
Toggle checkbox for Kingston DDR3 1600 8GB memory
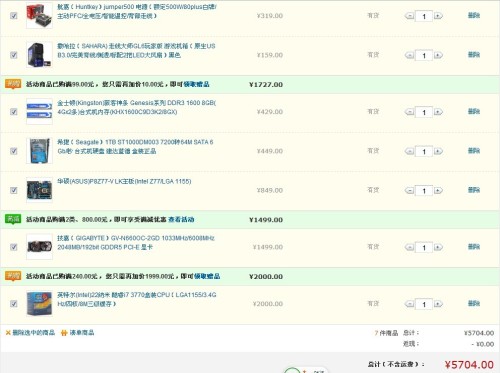14,112
